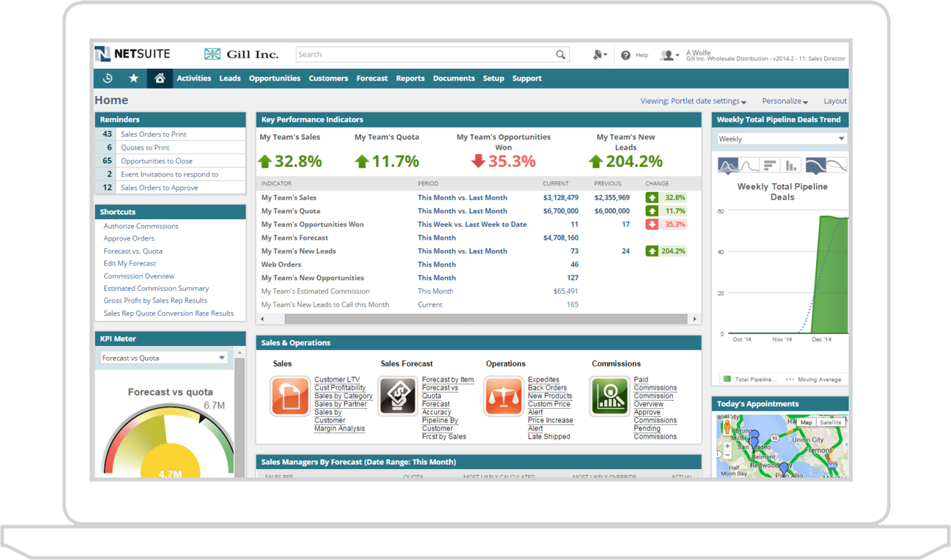Click the Commissions chart icon
This screenshot has height=560, width=951.
point(610,396)
